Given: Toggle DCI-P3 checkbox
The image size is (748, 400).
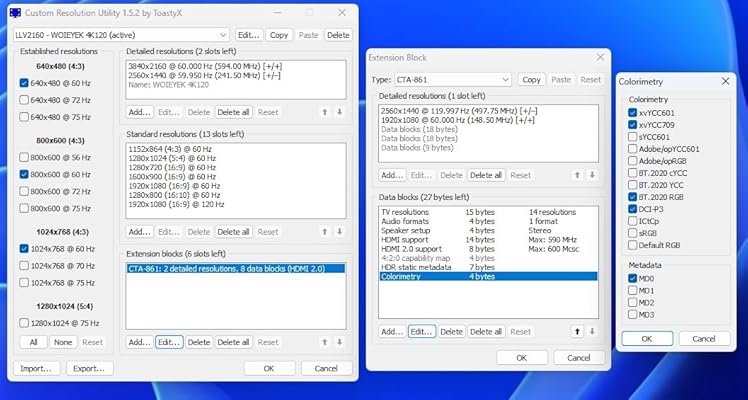Looking at the screenshot, I should point(633,209).
